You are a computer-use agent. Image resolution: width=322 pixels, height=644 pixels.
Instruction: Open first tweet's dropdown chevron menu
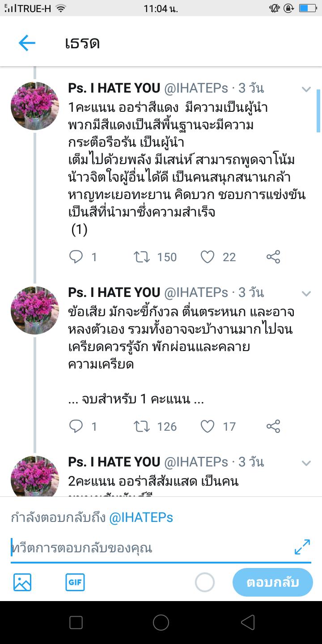pos(306,89)
